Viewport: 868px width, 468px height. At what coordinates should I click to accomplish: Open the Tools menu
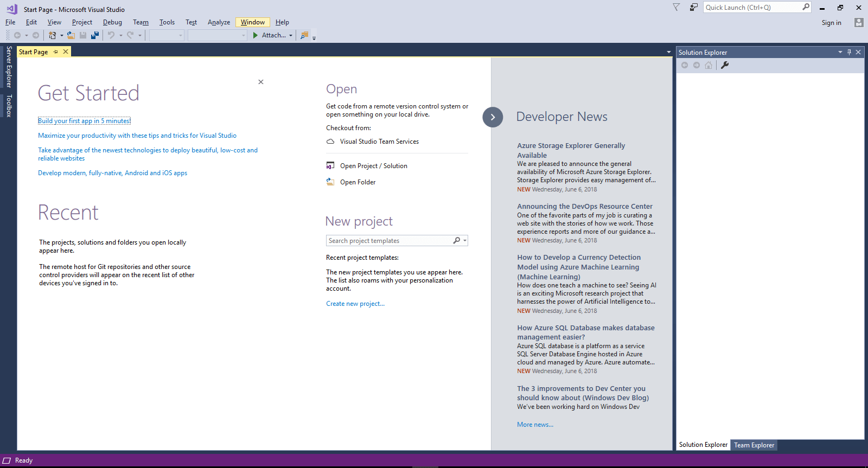[x=167, y=22]
